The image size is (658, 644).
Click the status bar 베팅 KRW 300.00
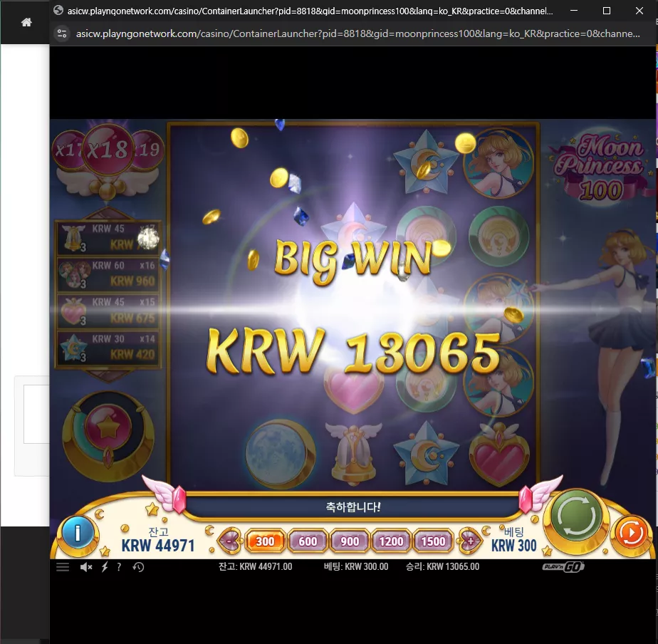[x=356, y=567]
